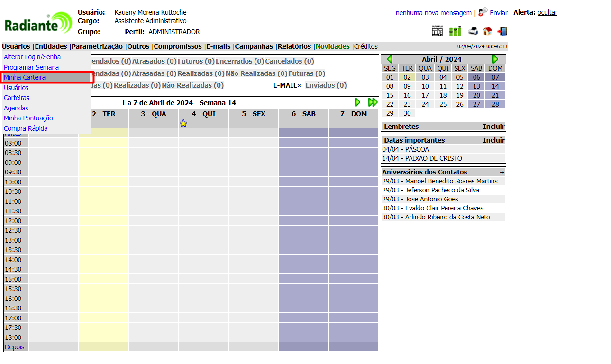The height and width of the screenshot is (364, 611).
Task: Select day 17 in April calendar
Action: [425, 95]
